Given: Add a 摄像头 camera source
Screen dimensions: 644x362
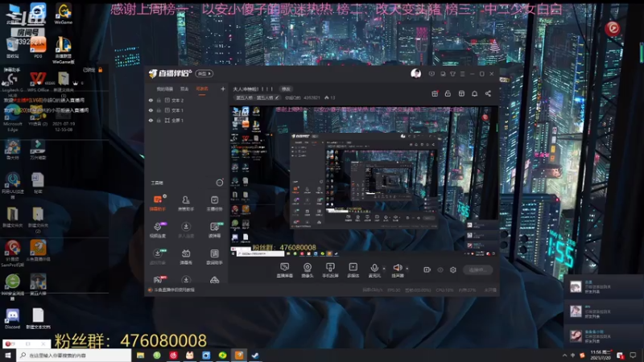Looking at the screenshot, I should (308, 270).
